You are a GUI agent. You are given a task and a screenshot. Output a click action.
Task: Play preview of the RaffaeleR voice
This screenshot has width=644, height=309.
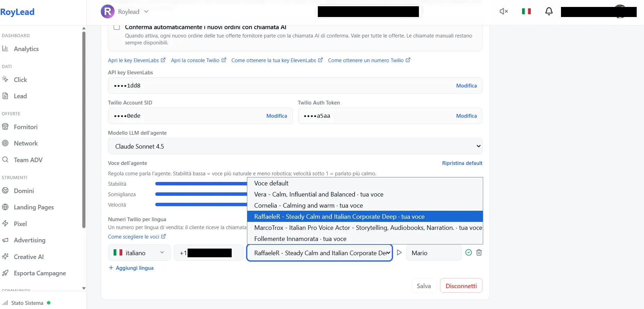point(399,252)
